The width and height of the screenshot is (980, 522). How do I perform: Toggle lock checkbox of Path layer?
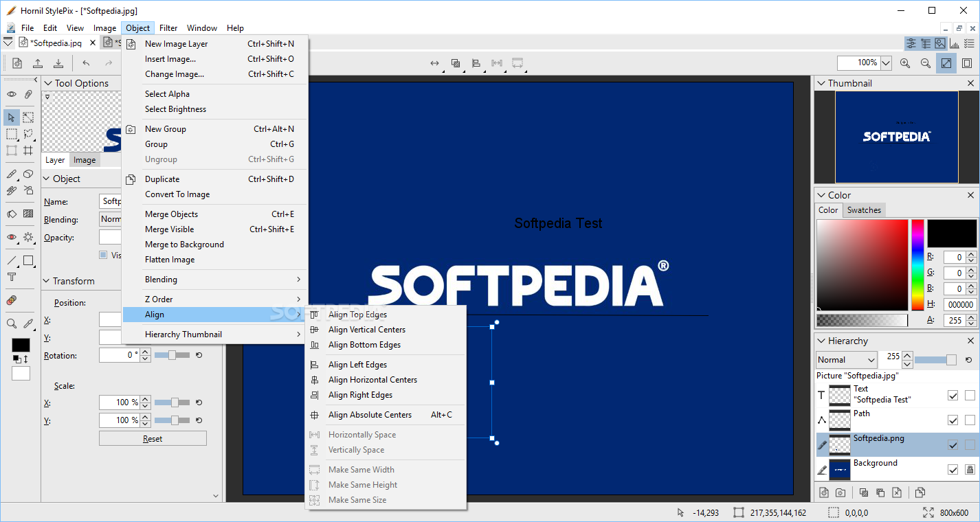coord(970,420)
